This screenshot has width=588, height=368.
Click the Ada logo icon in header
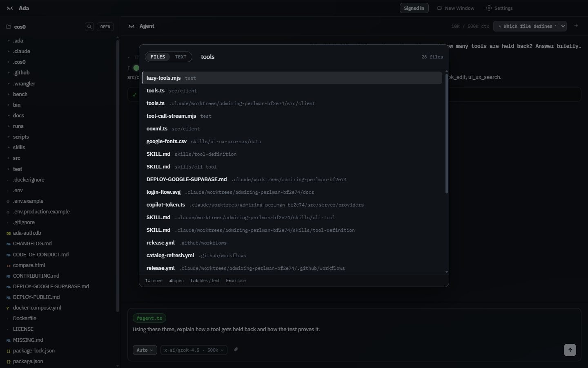pos(10,8)
